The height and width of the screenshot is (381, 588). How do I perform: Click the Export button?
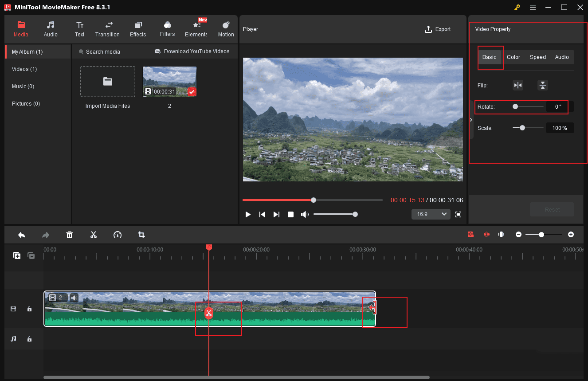(x=438, y=29)
